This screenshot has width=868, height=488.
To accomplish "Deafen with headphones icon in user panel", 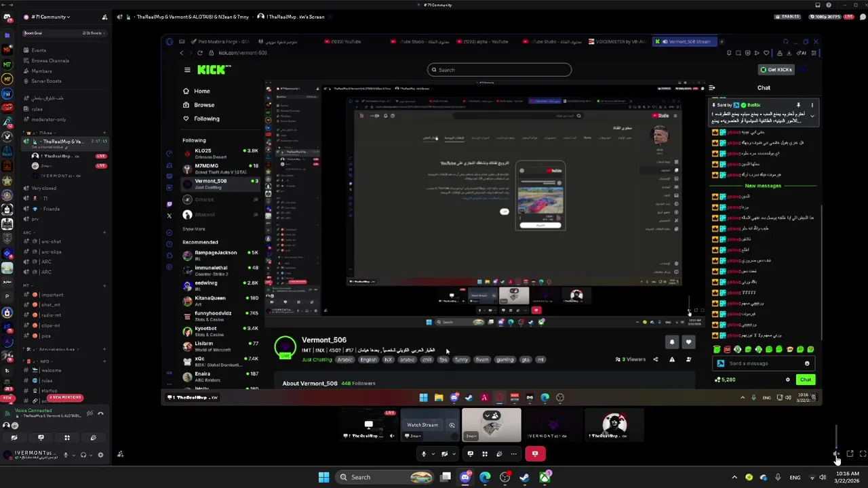I will click(x=83, y=455).
